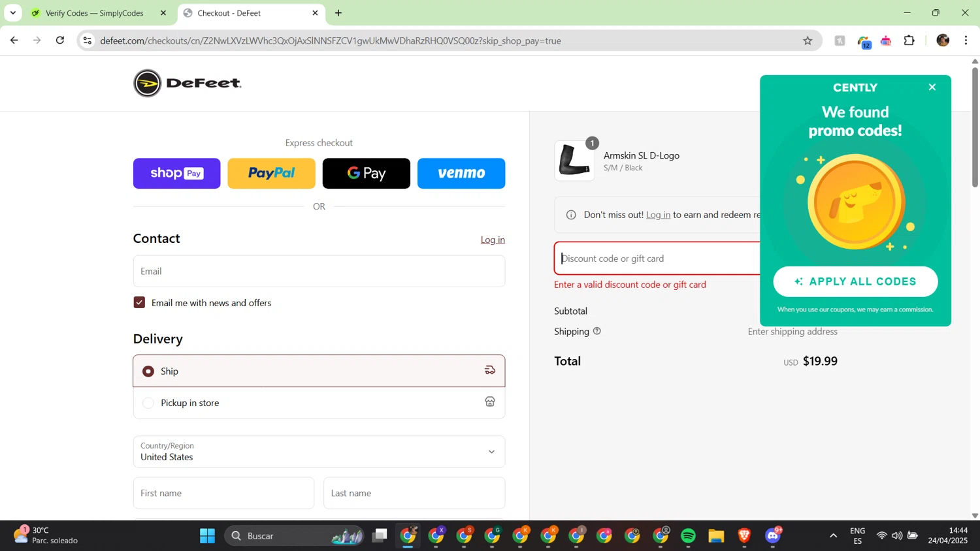This screenshot has height=551, width=980.
Task: Close the Verify Codes tab
Action: [x=163, y=13]
